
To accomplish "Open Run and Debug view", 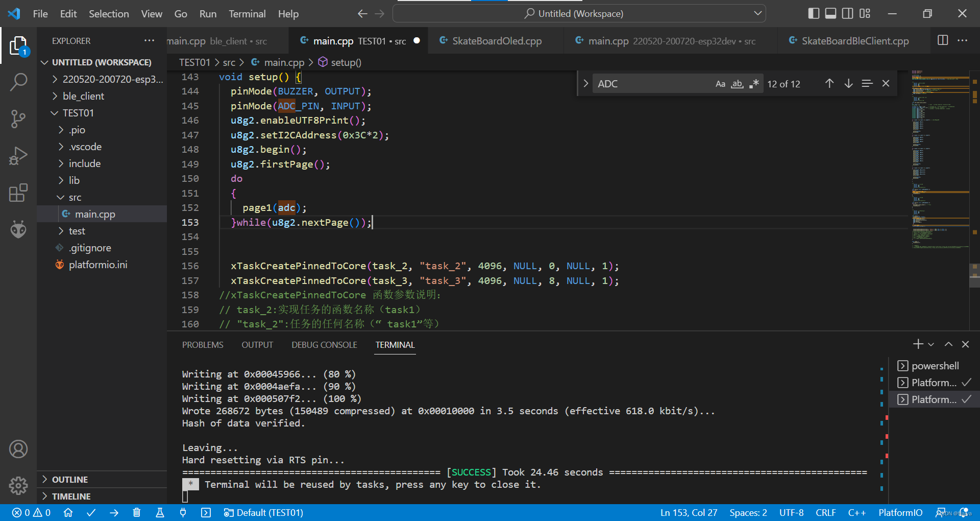I will coord(18,156).
